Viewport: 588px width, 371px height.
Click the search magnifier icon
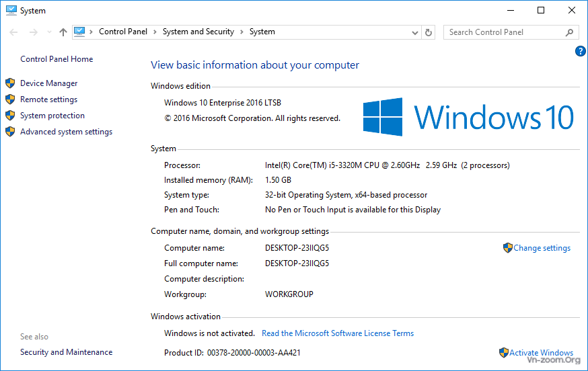click(569, 33)
